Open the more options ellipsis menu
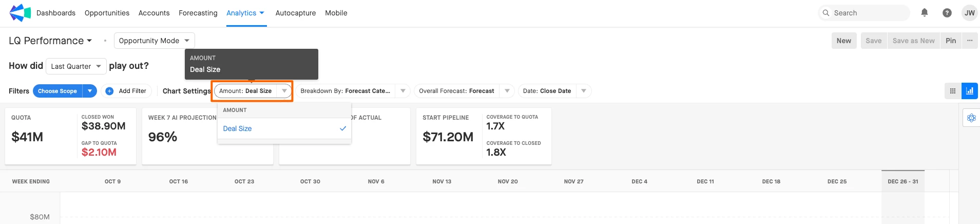Viewport: 980px width, 224px height. tap(969, 41)
